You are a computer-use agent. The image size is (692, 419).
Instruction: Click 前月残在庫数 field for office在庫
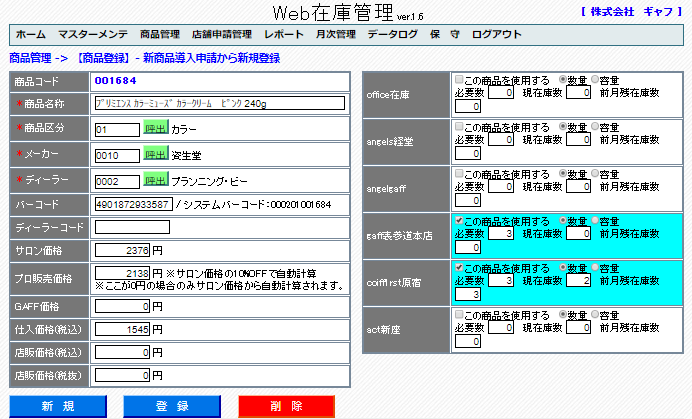pos(468,106)
